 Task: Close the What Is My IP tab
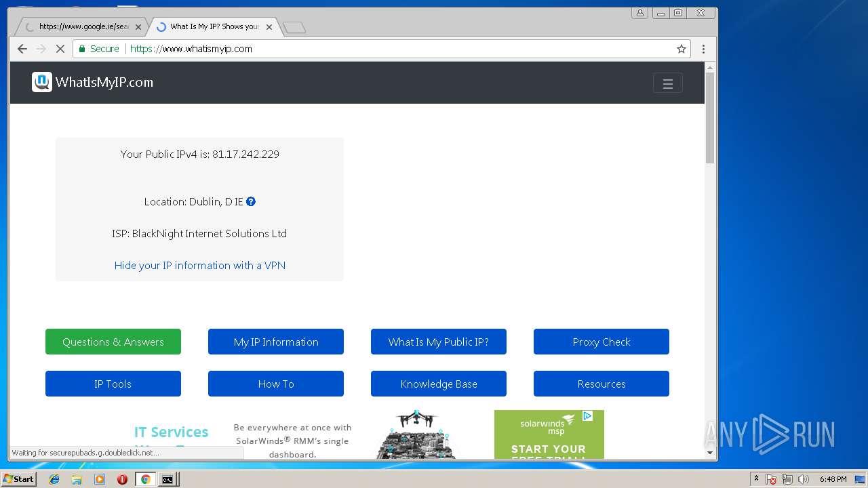pyautogui.click(x=269, y=27)
